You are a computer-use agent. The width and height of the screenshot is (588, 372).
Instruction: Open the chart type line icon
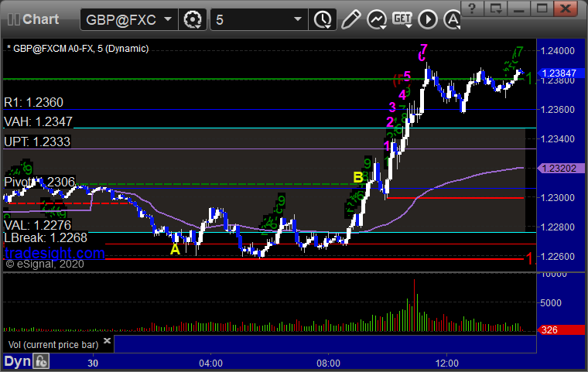point(377,19)
